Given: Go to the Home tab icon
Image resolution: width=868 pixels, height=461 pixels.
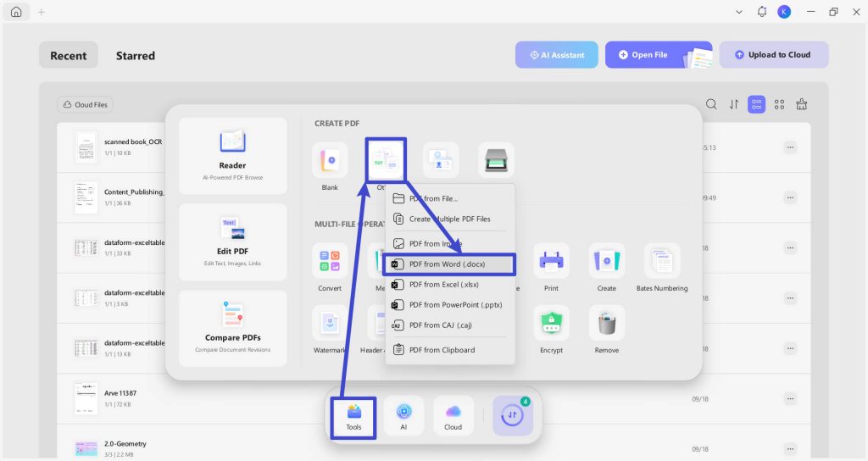Looking at the screenshot, I should (x=17, y=12).
